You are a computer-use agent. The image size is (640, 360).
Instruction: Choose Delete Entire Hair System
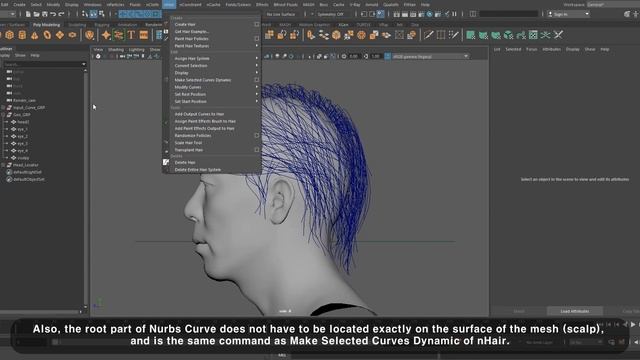coord(198,169)
